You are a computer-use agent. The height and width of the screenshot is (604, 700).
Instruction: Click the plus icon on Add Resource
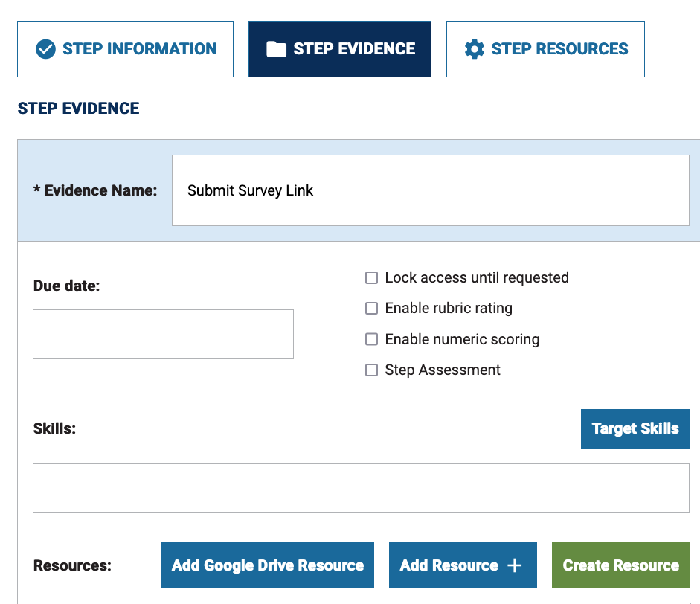[x=514, y=565]
